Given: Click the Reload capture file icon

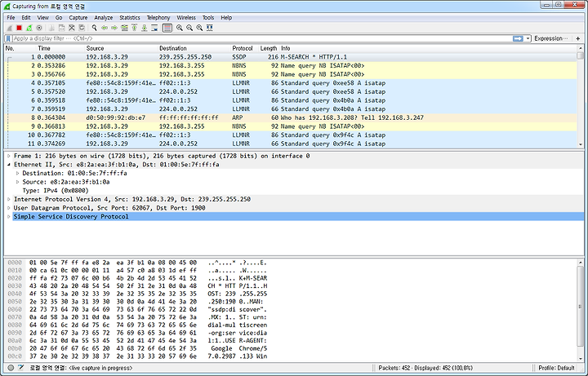Looking at the screenshot, I should [x=82, y=28].
